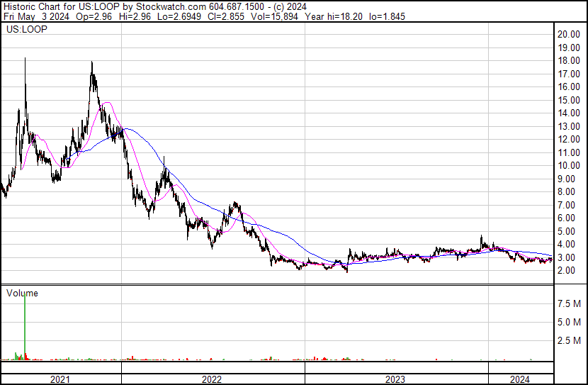Click the 10.00 price axis label

[569, 165]
